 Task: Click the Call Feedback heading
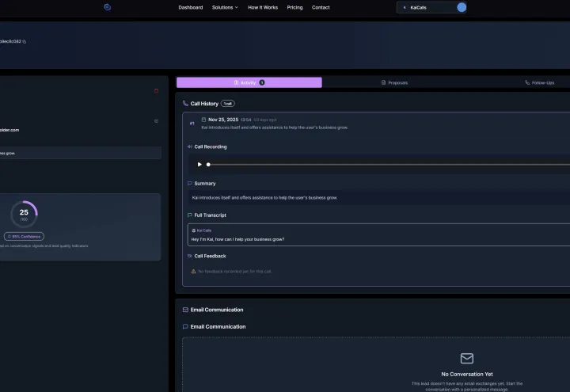pos(210,256)
